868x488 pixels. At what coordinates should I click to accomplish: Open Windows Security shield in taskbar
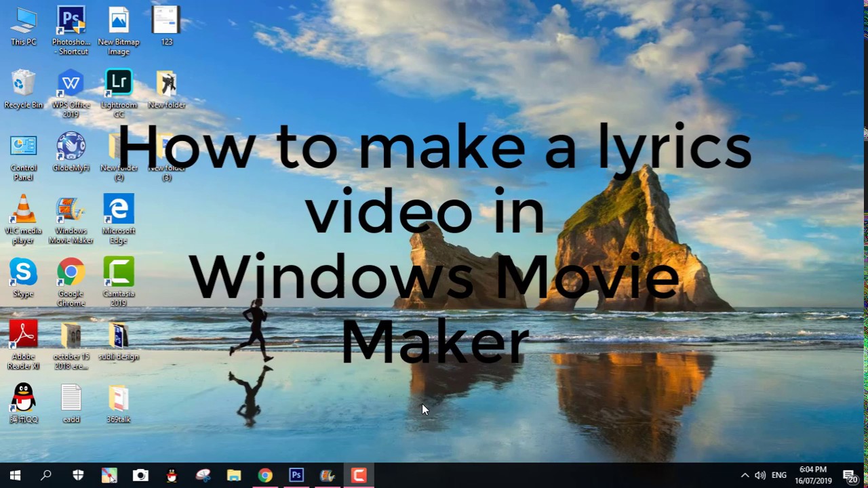78,475
